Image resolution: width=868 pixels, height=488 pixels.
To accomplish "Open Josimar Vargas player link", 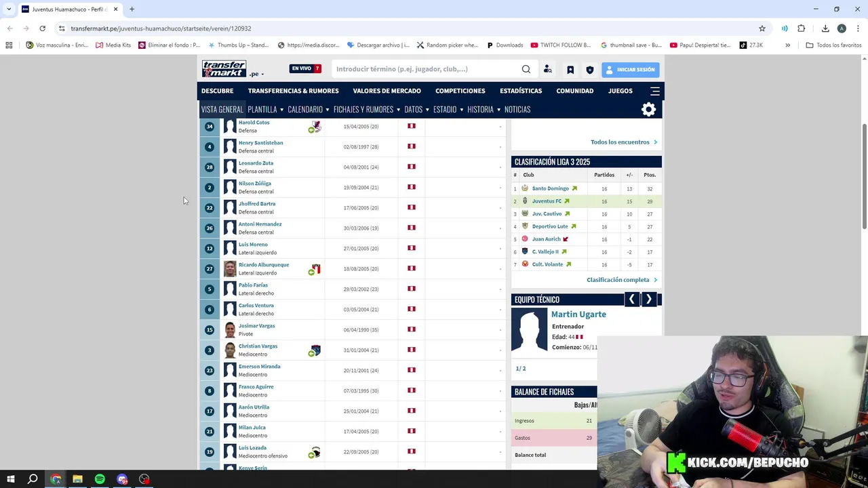I will click(256, 326).
